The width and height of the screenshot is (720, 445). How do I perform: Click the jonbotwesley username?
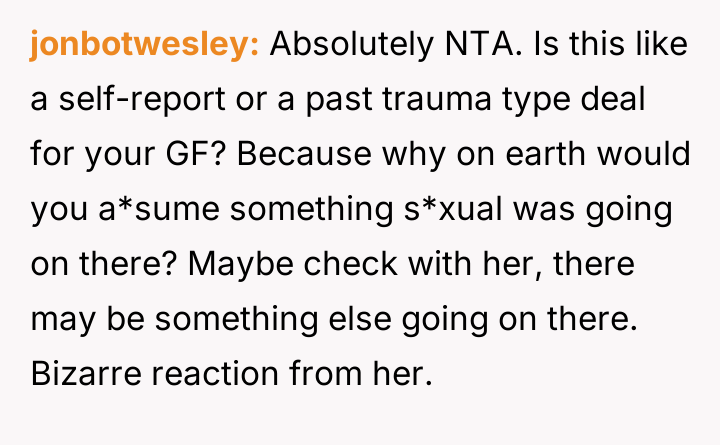tap(144, 46)
